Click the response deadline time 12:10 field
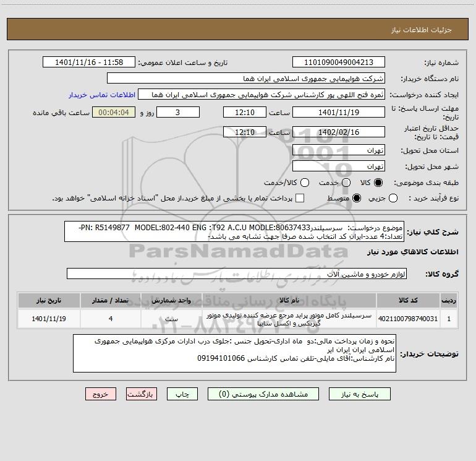The image size is (476, 461). tap(245, 112)
